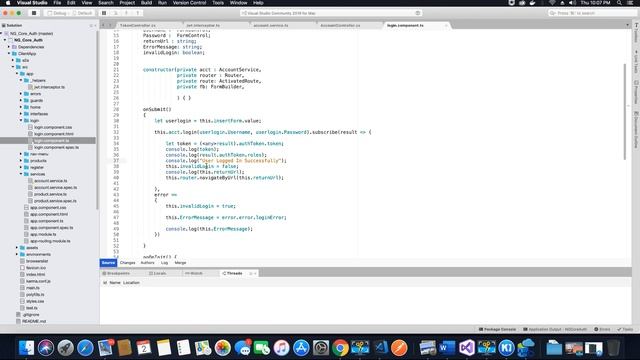This screenshot has height=360, width=640.
Task: Open Safari from the Dock
Action: click(85, 348)
